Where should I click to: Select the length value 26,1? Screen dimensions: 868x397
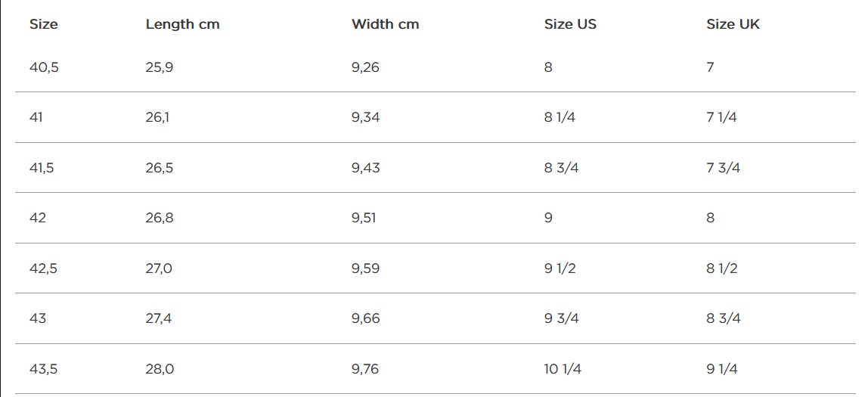click(x=158, y=117)
